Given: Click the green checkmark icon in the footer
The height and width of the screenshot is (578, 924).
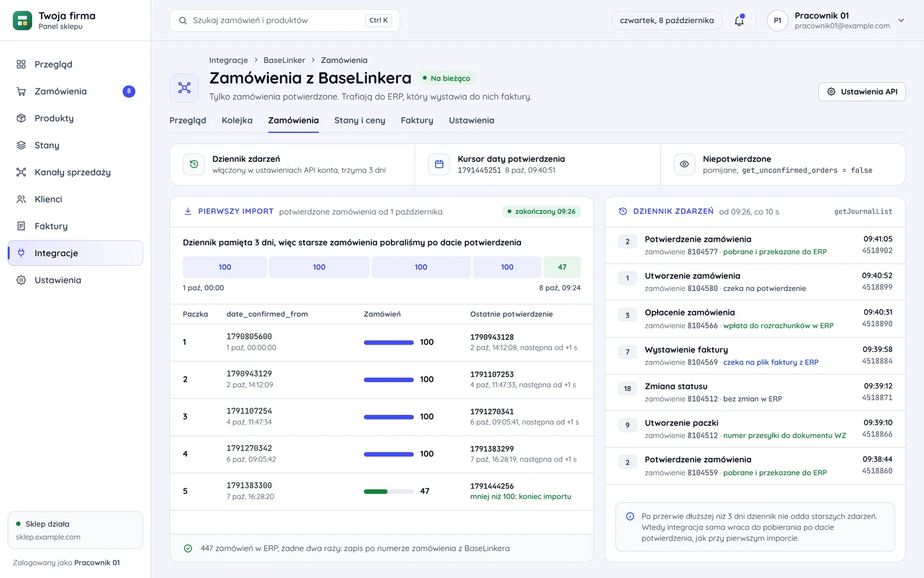Looking at the screenshot, I should [188, 549].
